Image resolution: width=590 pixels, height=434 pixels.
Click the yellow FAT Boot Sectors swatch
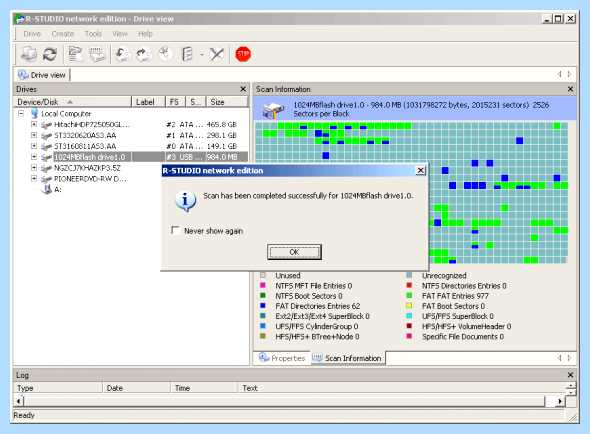409,306
